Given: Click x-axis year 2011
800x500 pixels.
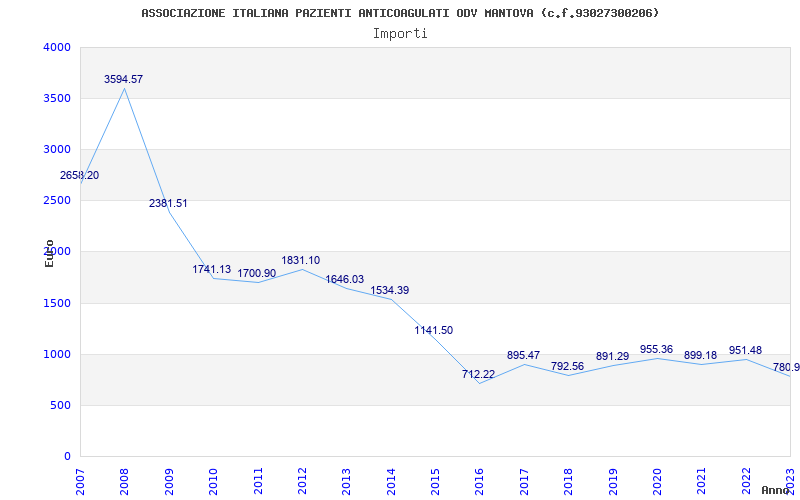Looking at the screenshot, I should pyautogui.click(x=258, y=481).
